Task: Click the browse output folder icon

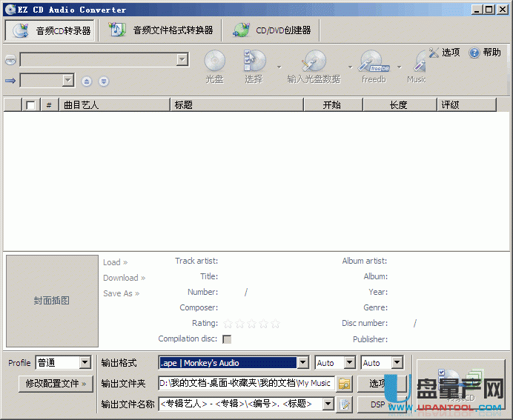Action: coord(345,384)
